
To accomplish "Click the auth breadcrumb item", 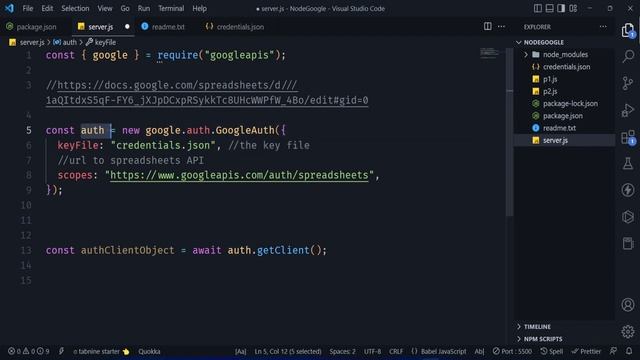I will (x=65, y=42).
